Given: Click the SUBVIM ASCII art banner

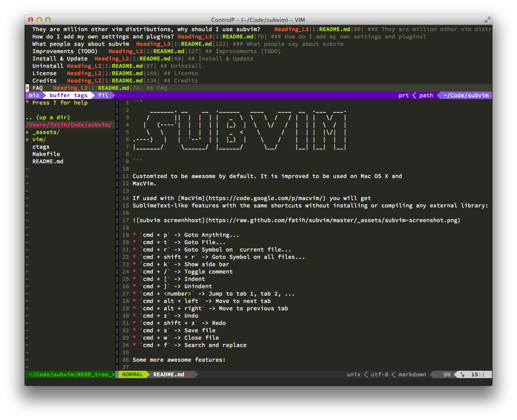Looking at the screenshot, I should point(240,130).
